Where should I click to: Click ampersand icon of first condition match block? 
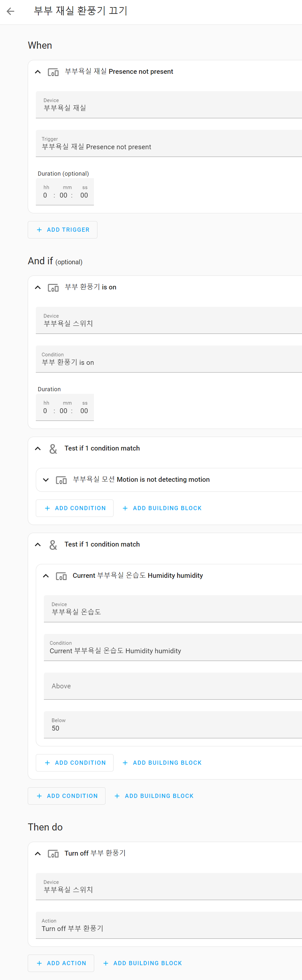(x=53, y=449)
